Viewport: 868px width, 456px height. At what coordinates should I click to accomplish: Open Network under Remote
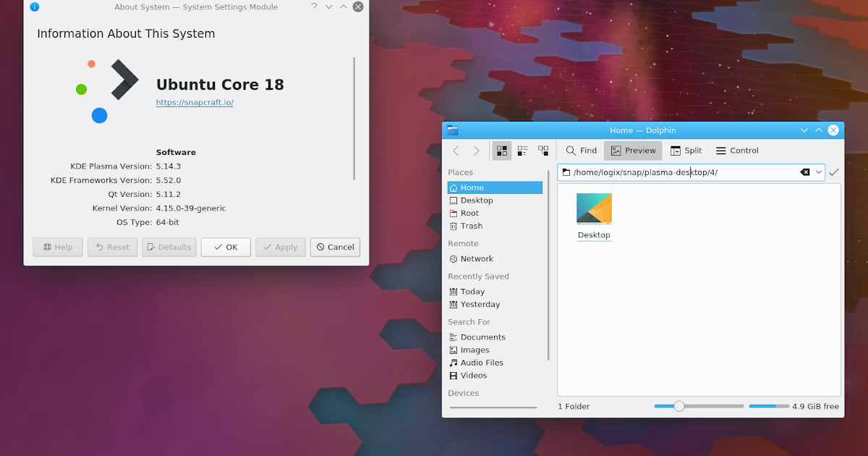pyautogui.click(x=495, y=258)
